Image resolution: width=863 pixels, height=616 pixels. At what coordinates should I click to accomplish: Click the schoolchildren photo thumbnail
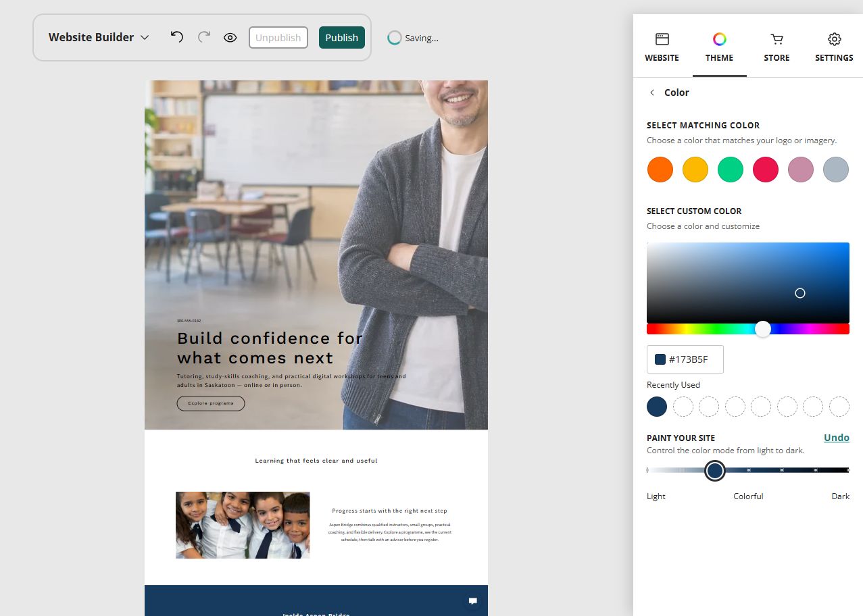243,525
